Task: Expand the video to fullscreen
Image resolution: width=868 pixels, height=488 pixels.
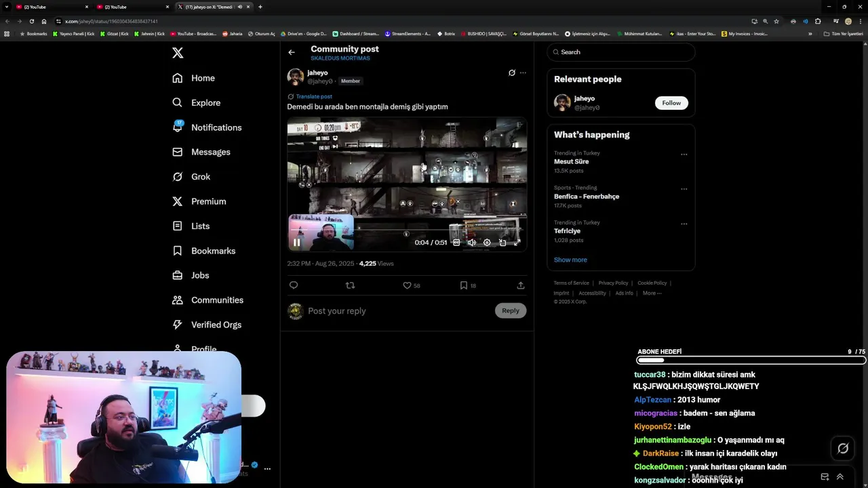Action: (x=517, y=242)
